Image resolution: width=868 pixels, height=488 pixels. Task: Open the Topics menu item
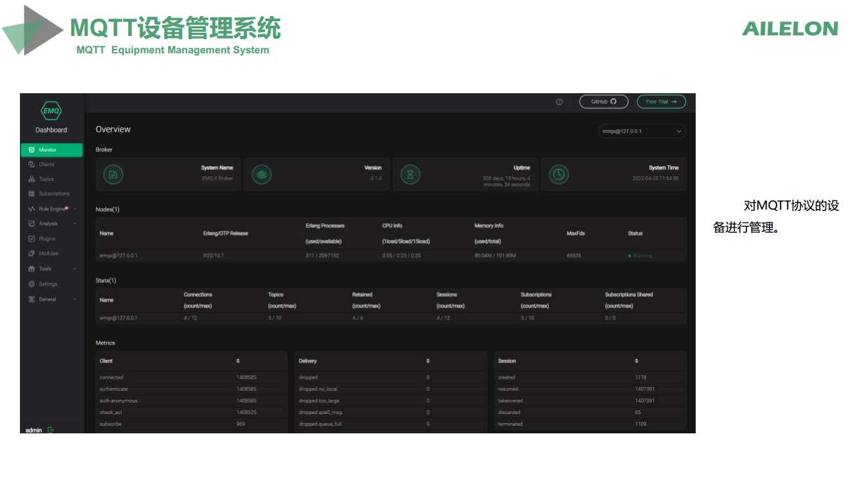[x=51, y=179]
